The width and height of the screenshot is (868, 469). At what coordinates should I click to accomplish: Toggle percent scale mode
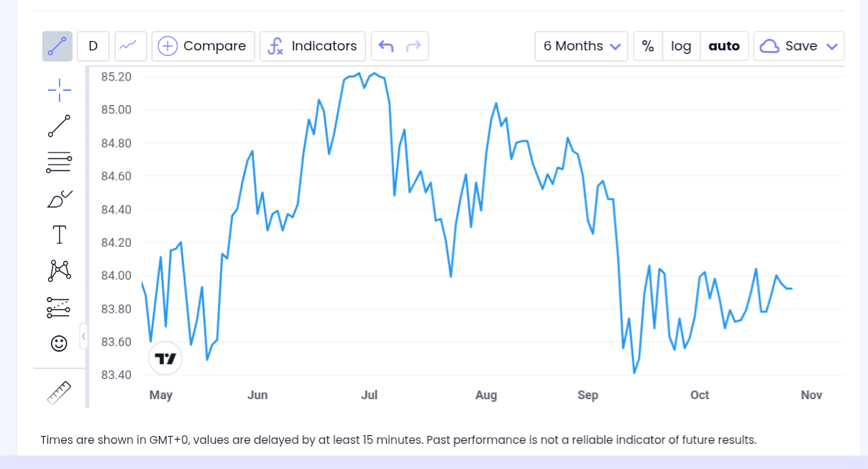click(648, 46)
